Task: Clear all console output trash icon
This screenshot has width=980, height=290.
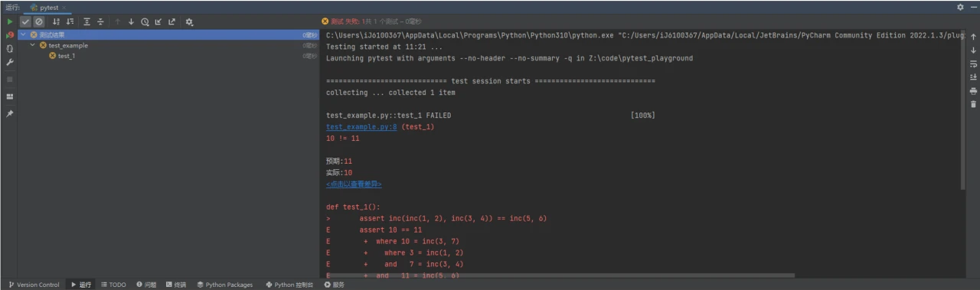Action: click(x=973, y=103)
